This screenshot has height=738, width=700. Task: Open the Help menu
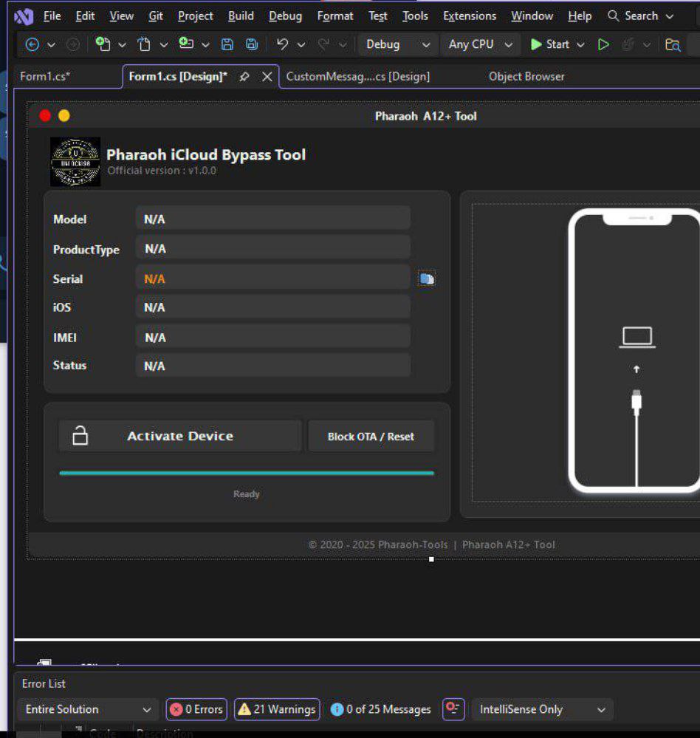pyautogui.click(x=580, y=16)
